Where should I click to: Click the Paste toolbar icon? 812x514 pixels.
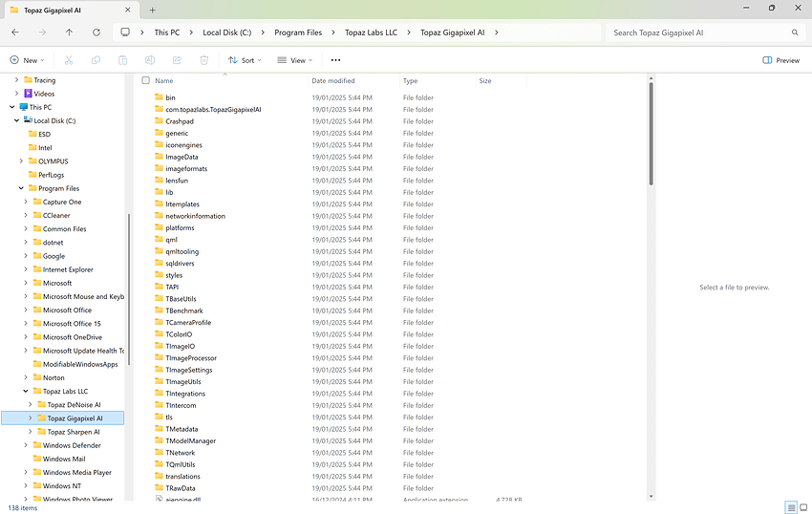[122, 60]
